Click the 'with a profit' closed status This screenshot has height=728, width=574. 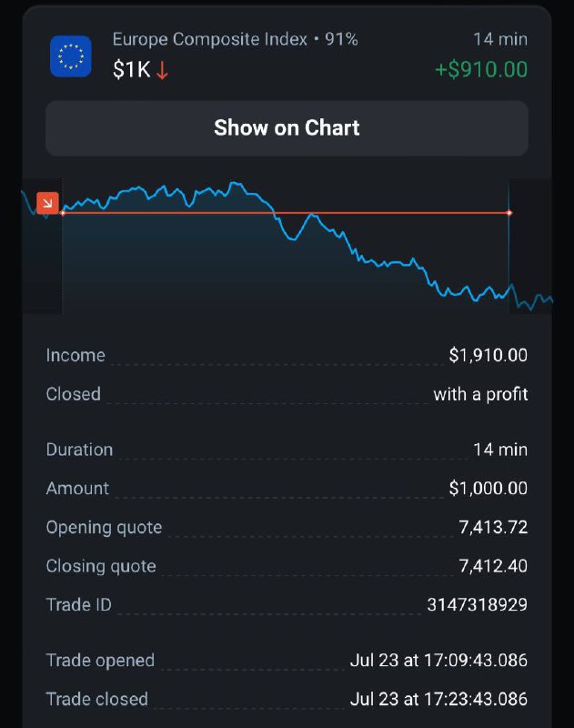[x=480, y=394]
